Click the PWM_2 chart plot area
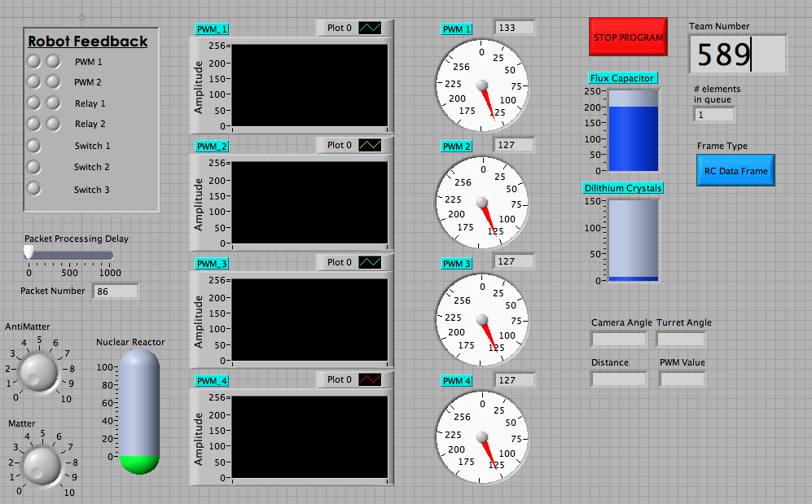The width and height of the screenshot is (812, 504). pos(309,202)
